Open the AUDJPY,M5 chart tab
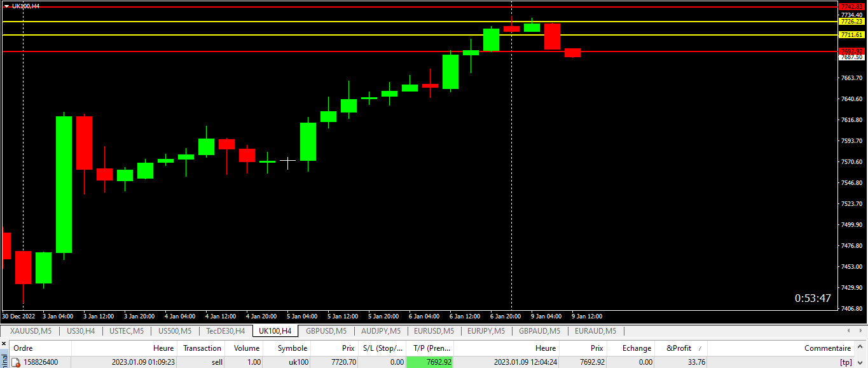This screenshot has width=868, height=368. click(x=381, y=331)
